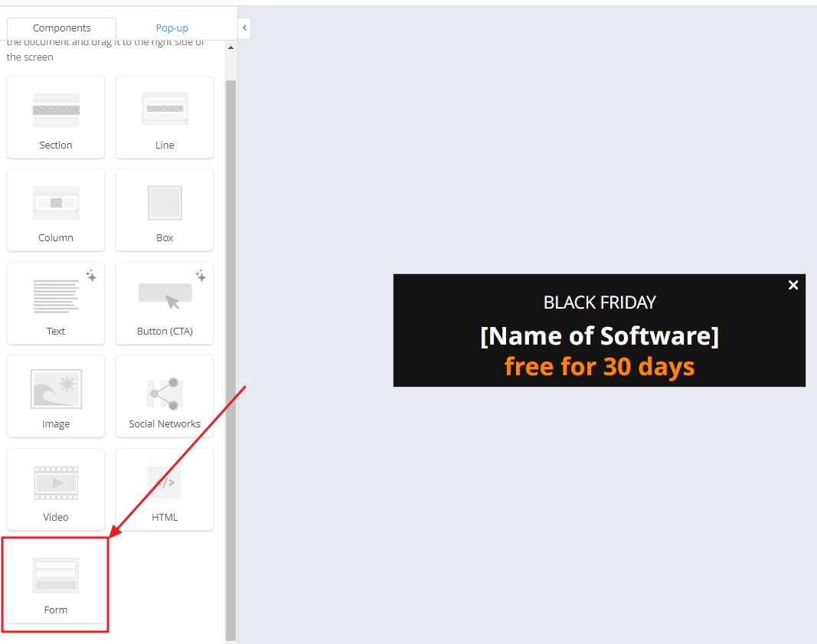Select the Social Networks component
Screen dimensions: 817x644
pos(164,396)
